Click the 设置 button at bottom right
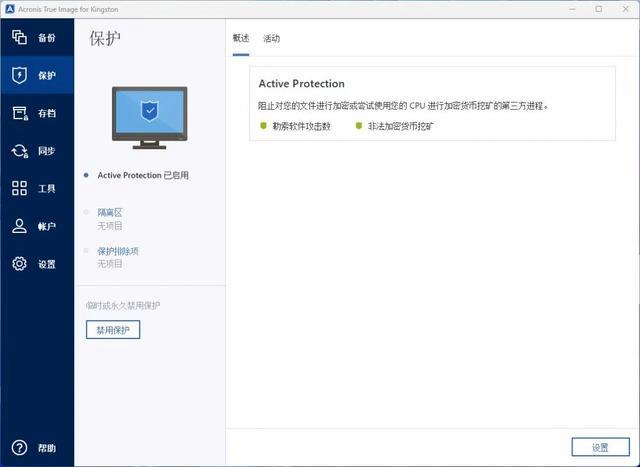 600,447
